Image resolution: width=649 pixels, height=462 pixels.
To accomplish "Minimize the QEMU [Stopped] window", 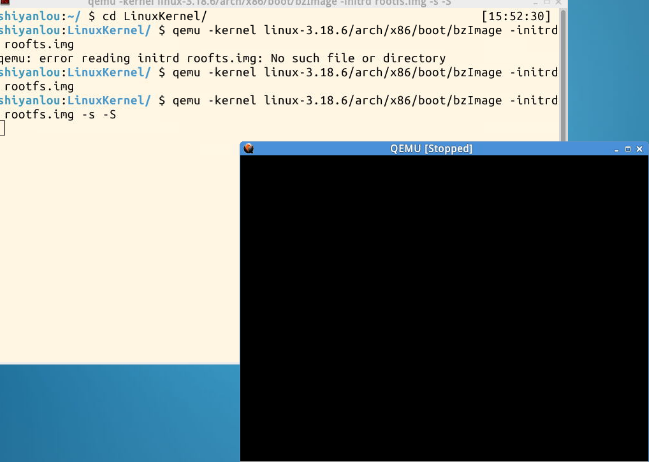I will (x=616, y=149).
